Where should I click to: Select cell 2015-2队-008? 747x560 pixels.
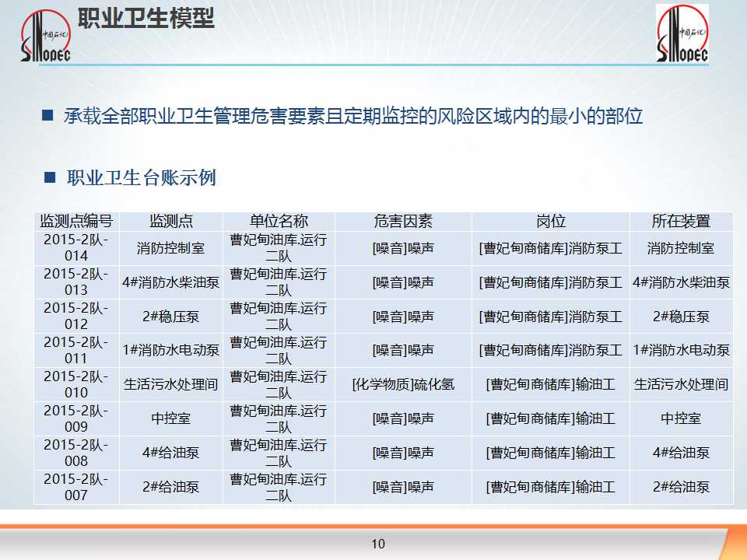pyautogui.click(x=76, y=453)
